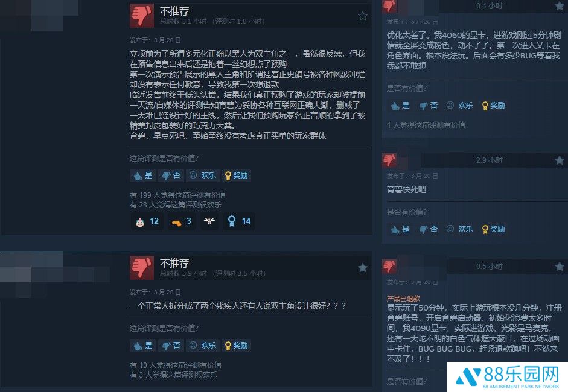Image resolution: width=568 pixels, height=392 pixels.
Task: Click the star on the 3.9-hour review header
Action: click(362, 268)
